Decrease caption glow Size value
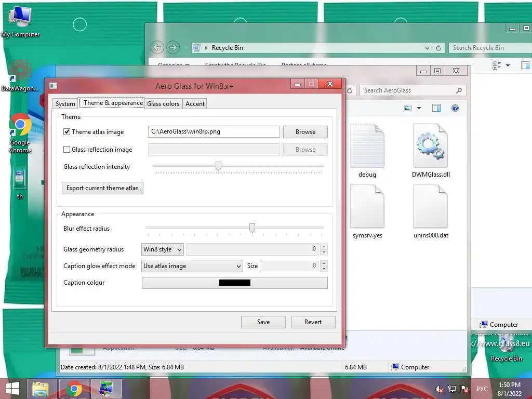The width and height of the screenshot is (532, 399). tap(324, 269)
